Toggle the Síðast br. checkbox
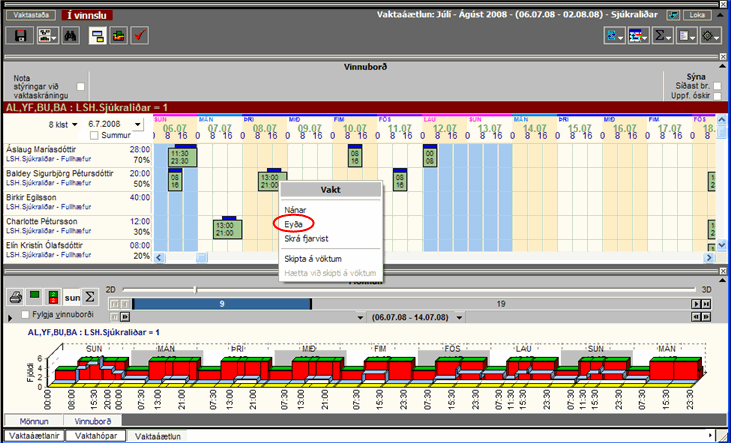 click(x=717, y=86)
